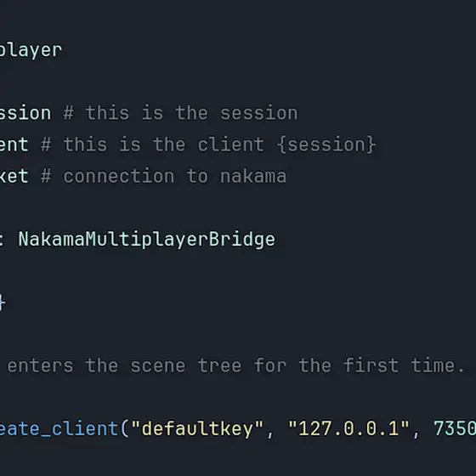Screen dimensions: 476x476
Task: Click the "player" text on the top line
Action: (31, 50)
